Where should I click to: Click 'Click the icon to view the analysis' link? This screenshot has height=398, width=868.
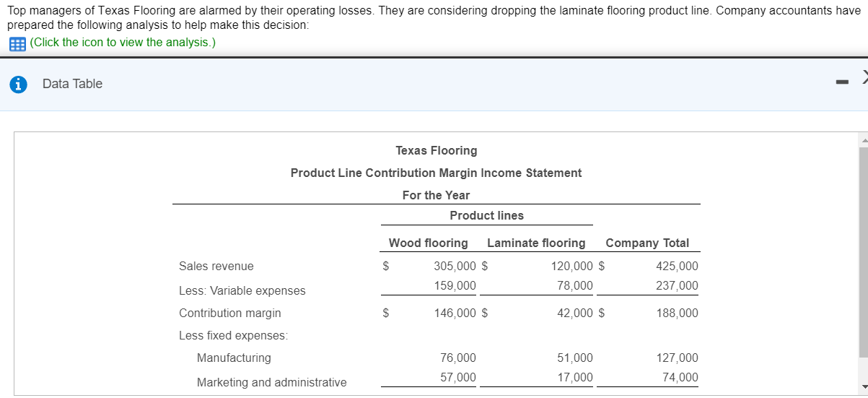123,43
